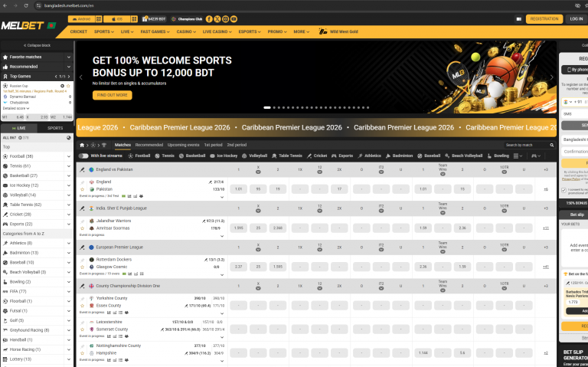Show Android app QR code icon
This screenshot has height=367, width=588.
click(x=98, y=19)
